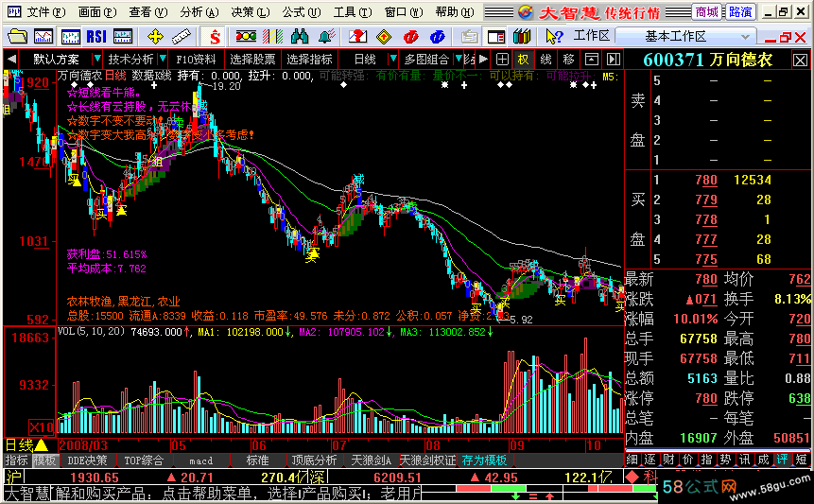The height and width of the screenshot is (504, 814).
Task: Click the yellow diamond warning icon
Action: (384, 36)
